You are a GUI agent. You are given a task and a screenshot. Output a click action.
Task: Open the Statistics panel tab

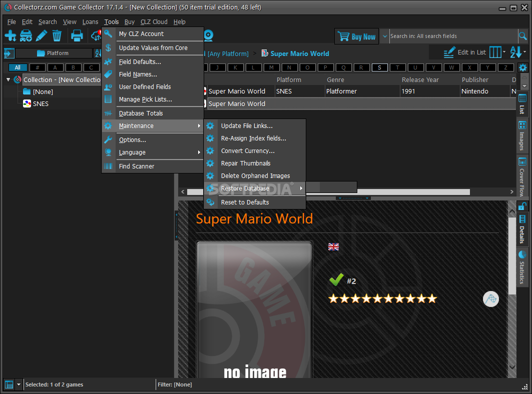point(522,267)
